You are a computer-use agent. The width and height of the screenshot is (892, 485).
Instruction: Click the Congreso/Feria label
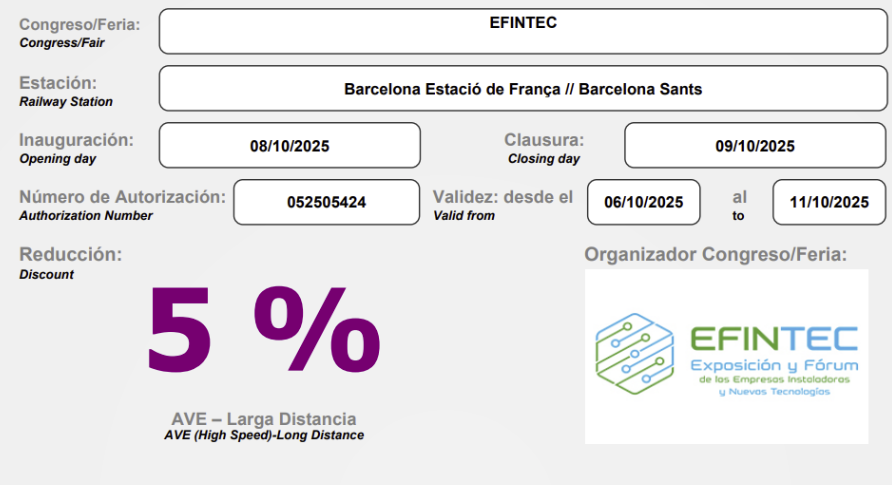coord(80,24)
